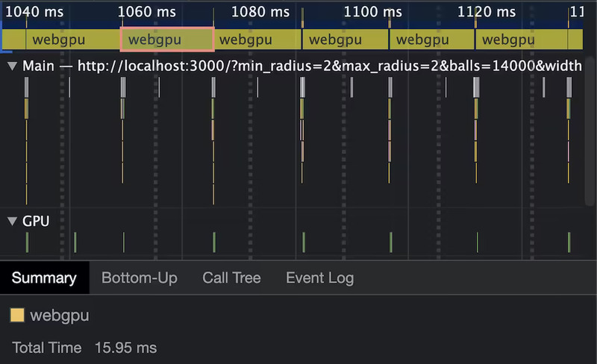Screen dimensions: 597x364
Task: Click the GPU track title label
Action: coord(36,221)
